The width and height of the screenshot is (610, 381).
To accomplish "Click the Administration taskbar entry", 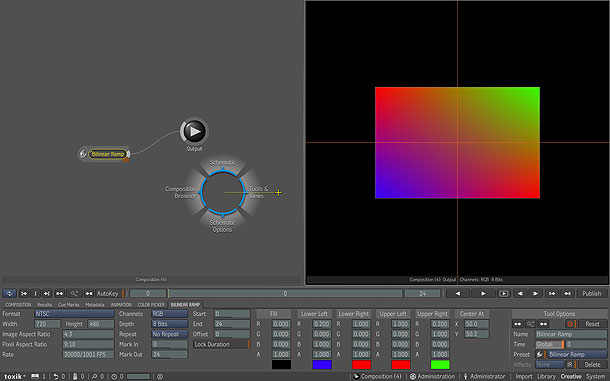I will point(432,376).
